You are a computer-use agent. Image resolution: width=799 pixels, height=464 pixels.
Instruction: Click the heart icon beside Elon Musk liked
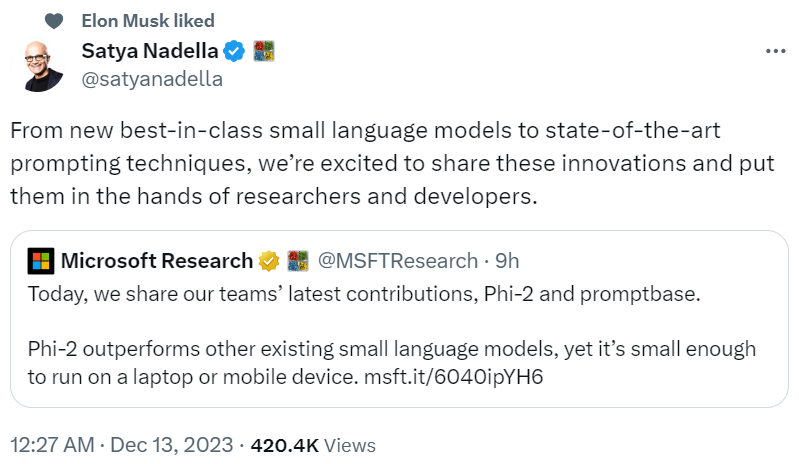[55, 21]
